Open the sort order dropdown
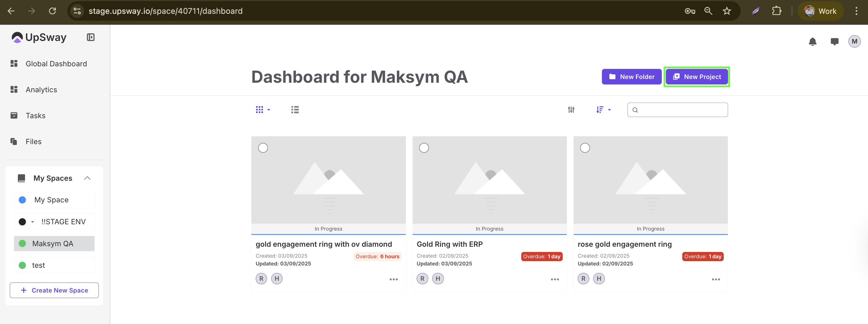 (x=603, y=110)
